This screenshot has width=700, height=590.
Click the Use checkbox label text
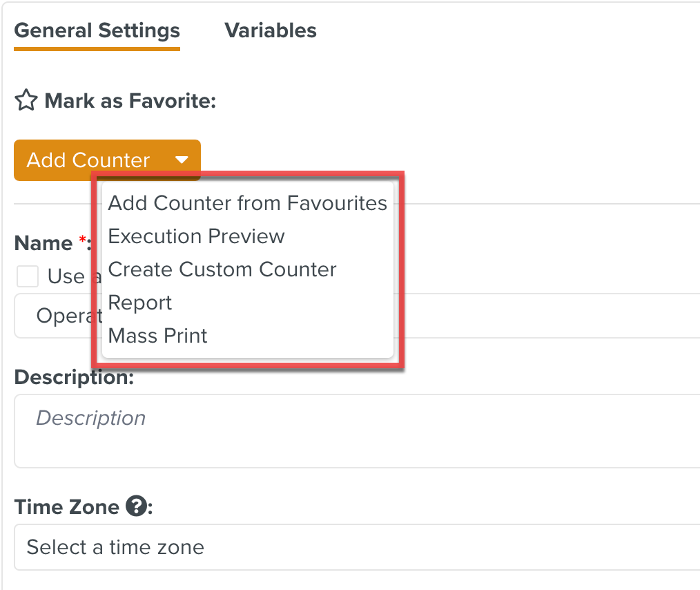(x=66, y=276)
